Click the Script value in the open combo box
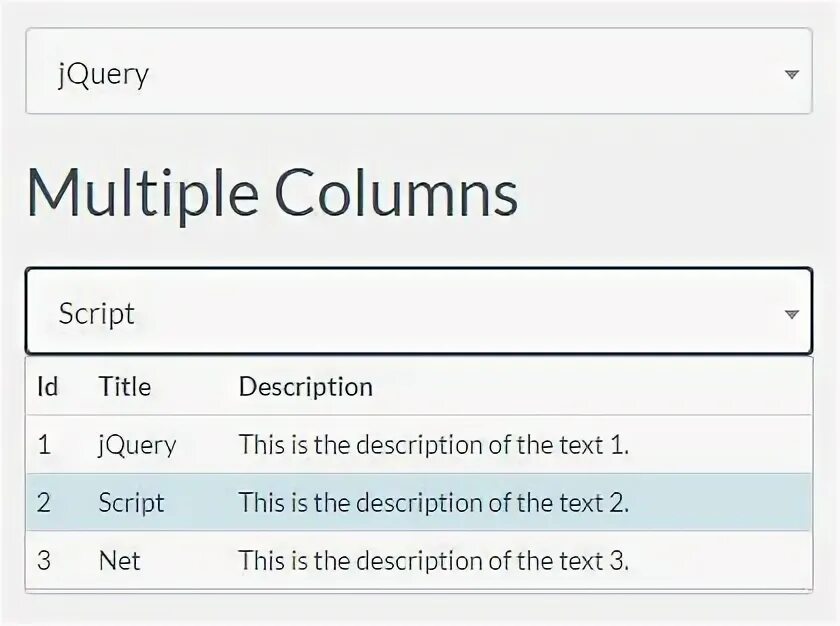The width and height of the screenshot is (840, 626). pos(97,314)
